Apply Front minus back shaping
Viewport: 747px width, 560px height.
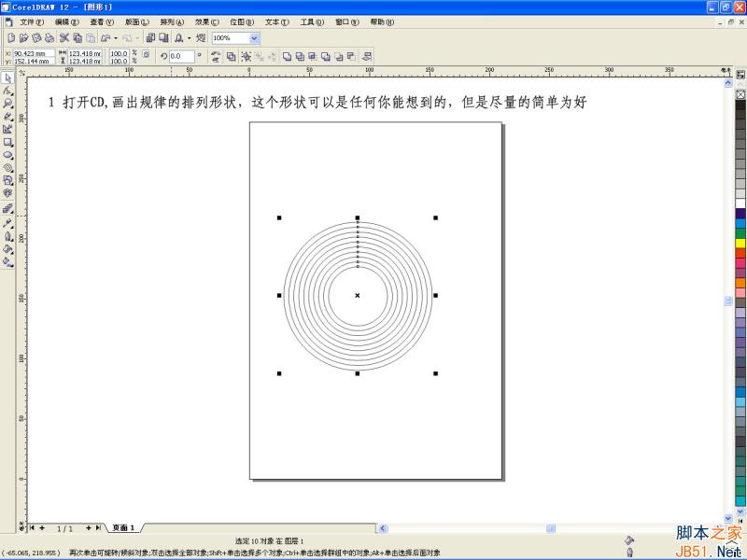tap(338, 56)
